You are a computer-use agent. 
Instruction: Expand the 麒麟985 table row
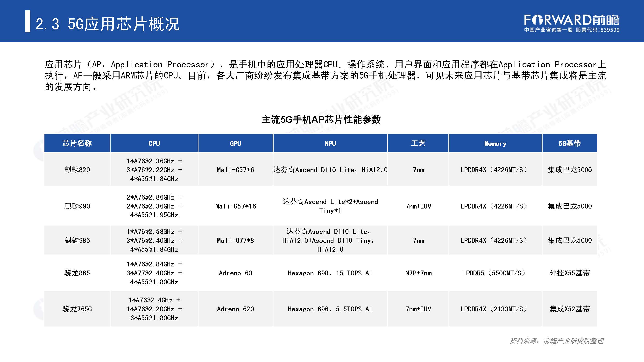[77, 240]
